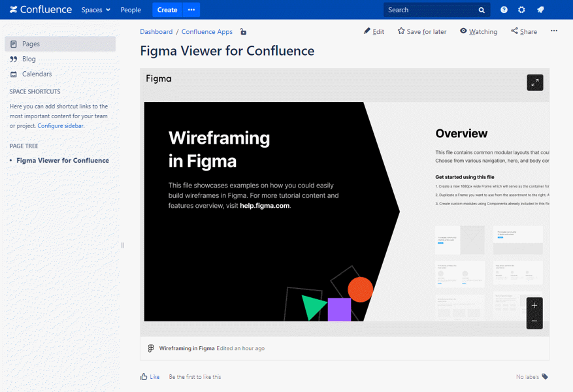Open the more create options ellipsis
573x392 pixels.
click(x=191, y=10)
